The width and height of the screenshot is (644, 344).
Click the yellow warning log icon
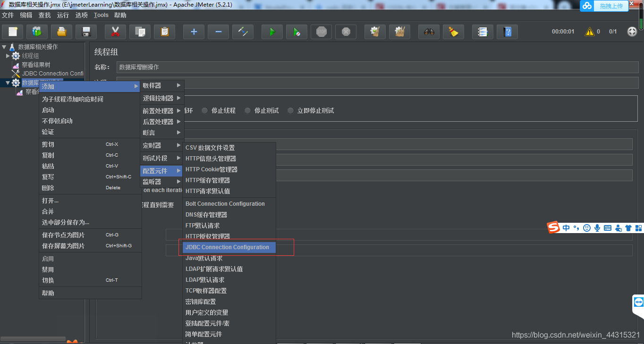pyautogui.click(x=590, y=32)
